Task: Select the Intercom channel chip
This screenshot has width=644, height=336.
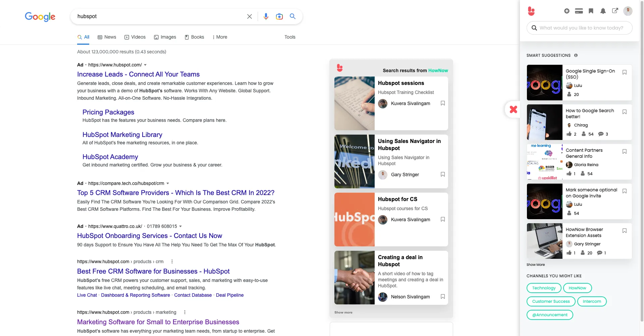Action: point(592,301)
